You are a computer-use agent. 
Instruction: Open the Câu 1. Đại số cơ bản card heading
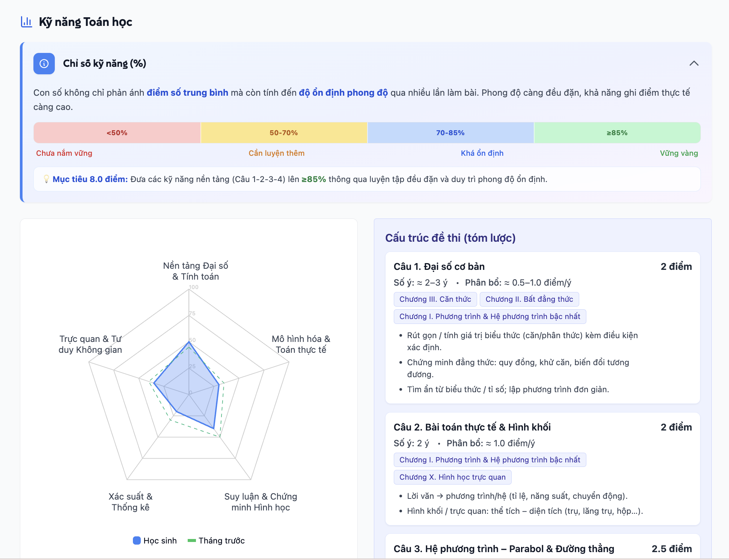click(x=439, y=266)
